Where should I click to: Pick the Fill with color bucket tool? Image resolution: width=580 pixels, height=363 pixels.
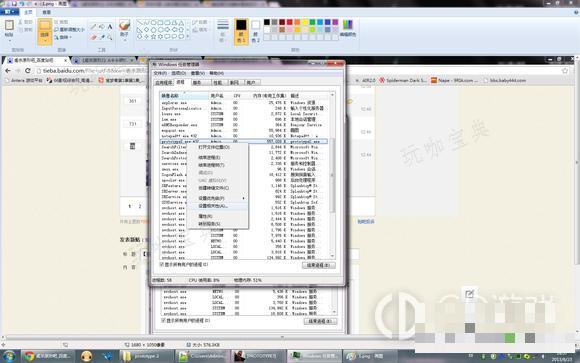[102, 27]
